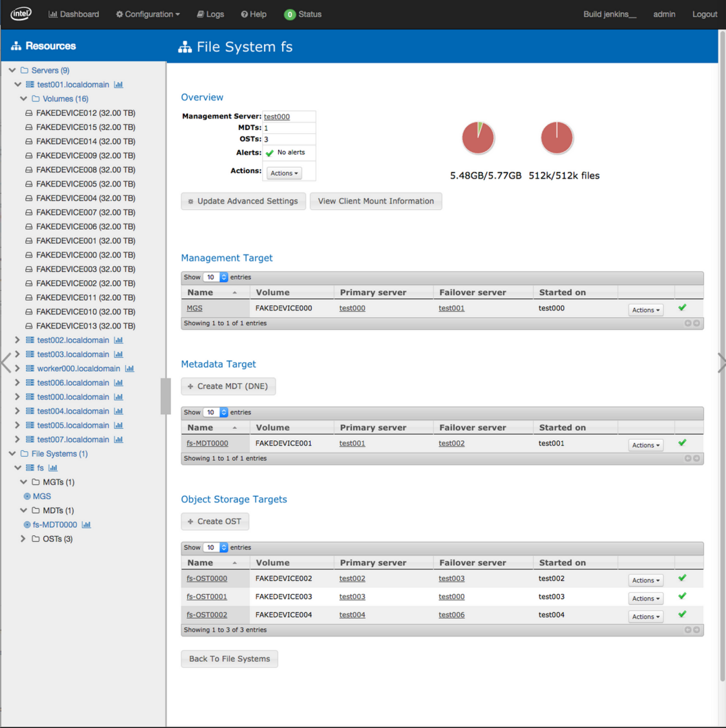Follow the test000 Management Server link
Image resolution: width=726 pixels, height=728 pixels.
[x=277, y=117]
